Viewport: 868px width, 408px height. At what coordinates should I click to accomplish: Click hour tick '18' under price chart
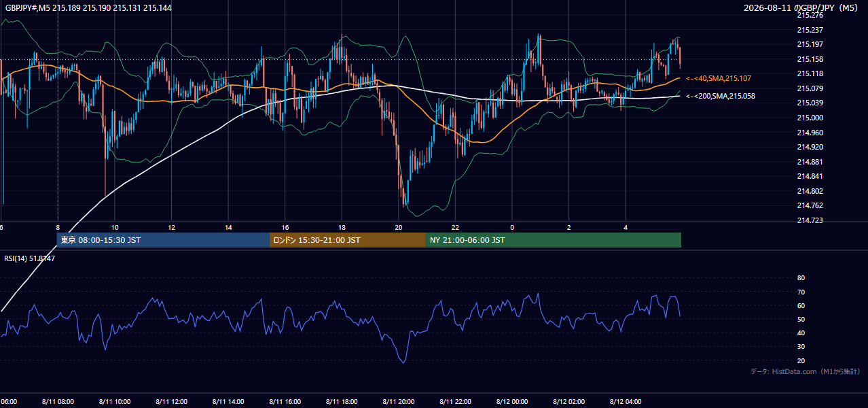(x=342, y=228)
